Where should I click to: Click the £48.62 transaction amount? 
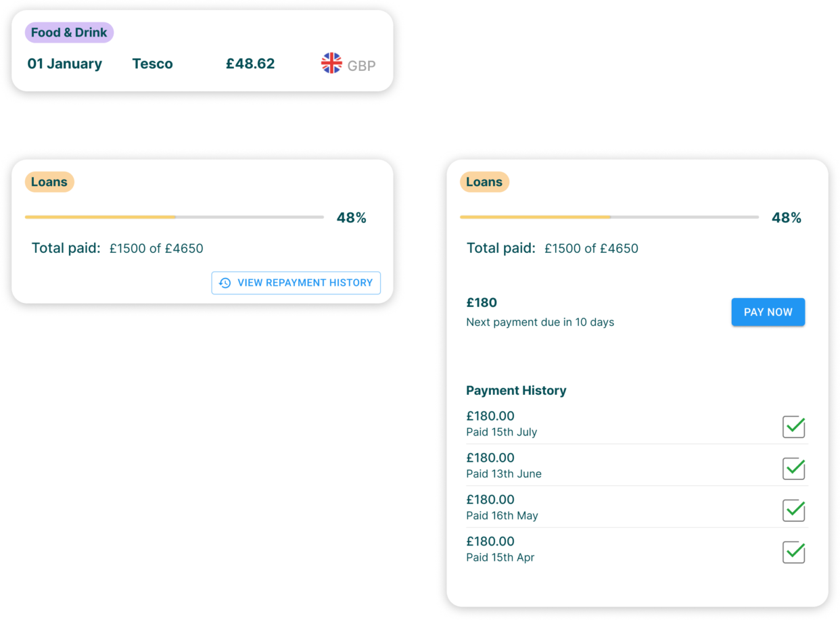pos(250,64)
